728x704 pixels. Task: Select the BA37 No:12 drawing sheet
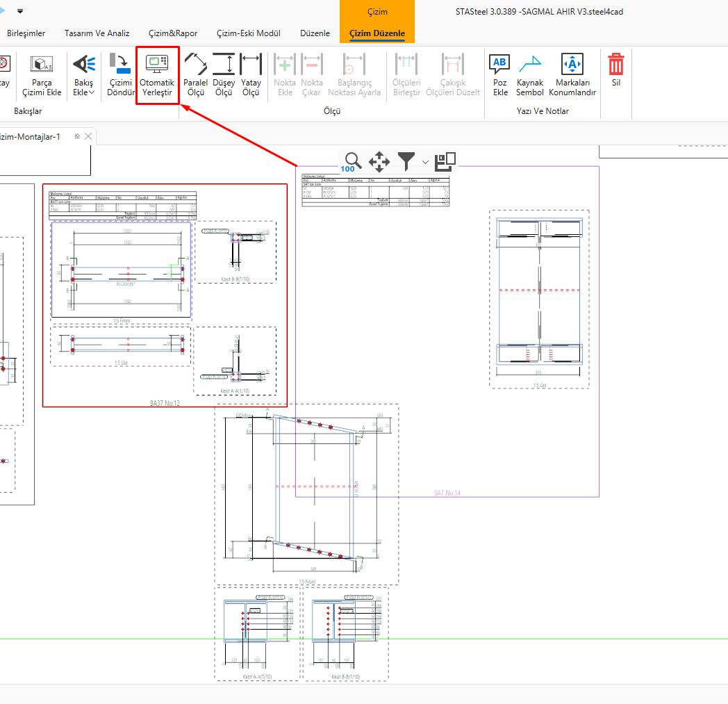165,402
